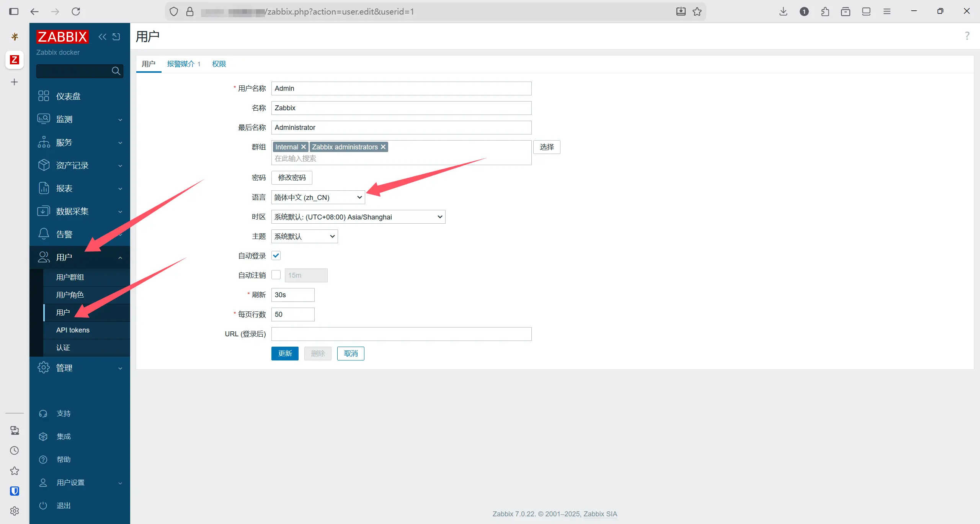The image size is (980, 524).
Task: Remove the Internal group tag via its X
Action: click(x=304, y=147)
